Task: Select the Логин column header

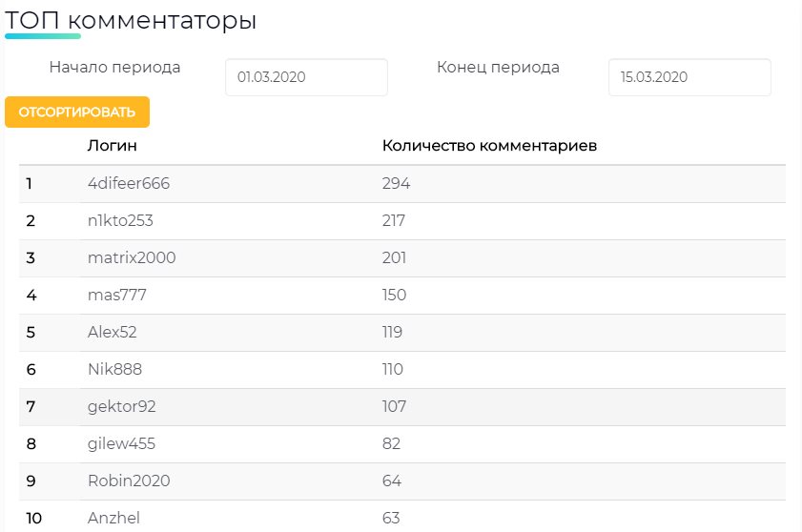Action: pos(112,146)
